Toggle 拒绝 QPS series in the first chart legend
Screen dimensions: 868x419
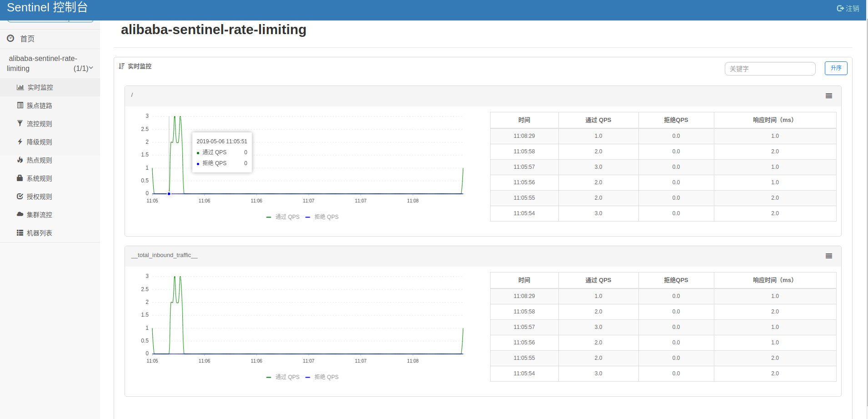coord(322,217)
